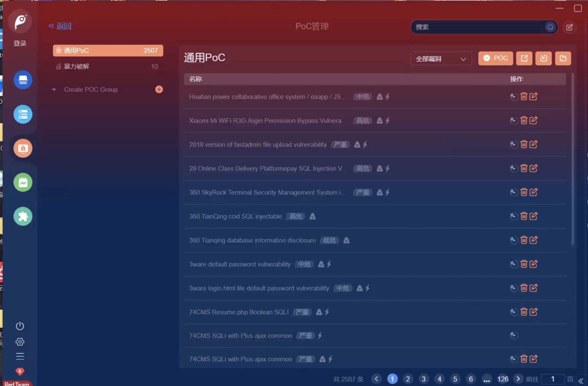The width and height of the screenshot is (588, 386).
Task: Go to page 4
Action: click(439, 379)
